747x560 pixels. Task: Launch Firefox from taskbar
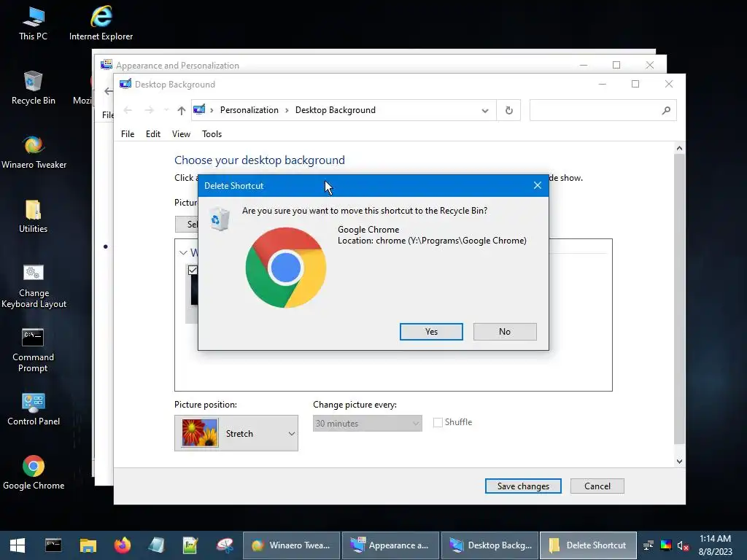click(x=123, y=545)
